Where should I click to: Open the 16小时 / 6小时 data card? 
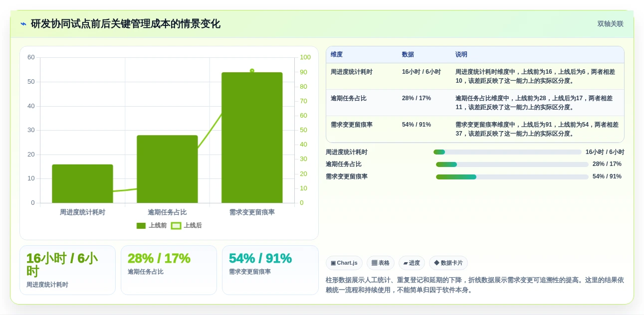(x=67, y=270)
